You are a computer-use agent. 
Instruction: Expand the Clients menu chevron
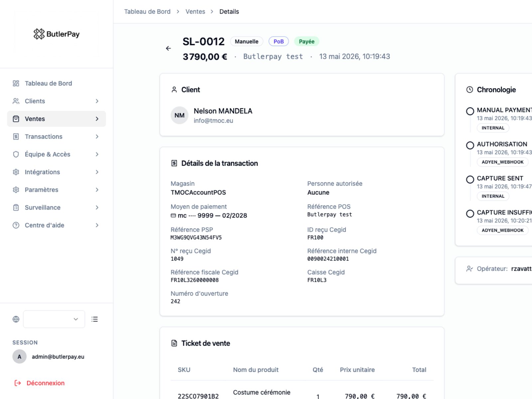click(97, 101)
